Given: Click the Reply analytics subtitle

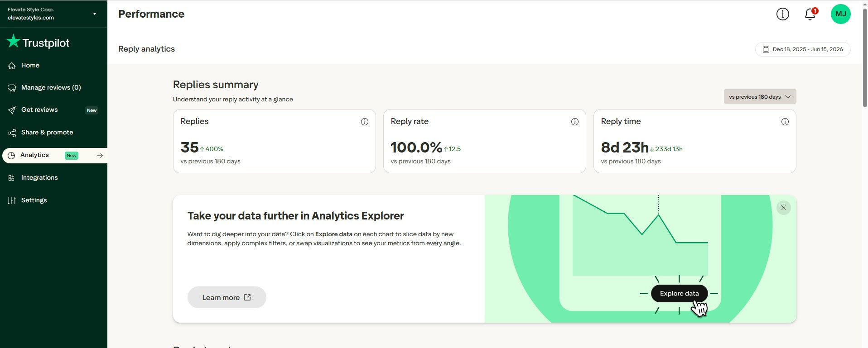Looking at the screenshot, I should pyautogui.click(x=146, y=49).
